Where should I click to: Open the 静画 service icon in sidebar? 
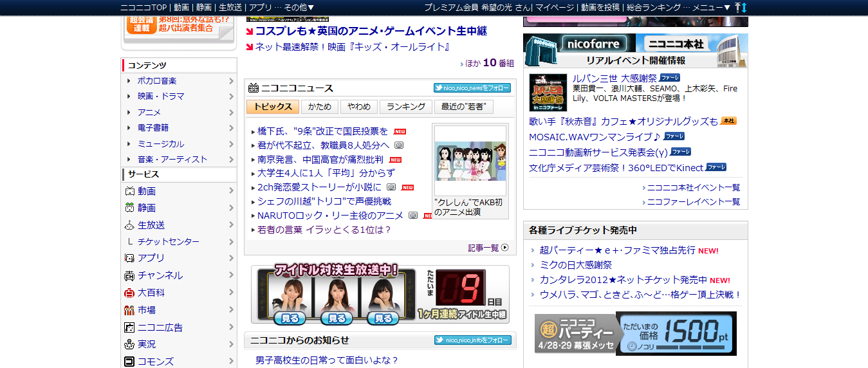(129, 208)
